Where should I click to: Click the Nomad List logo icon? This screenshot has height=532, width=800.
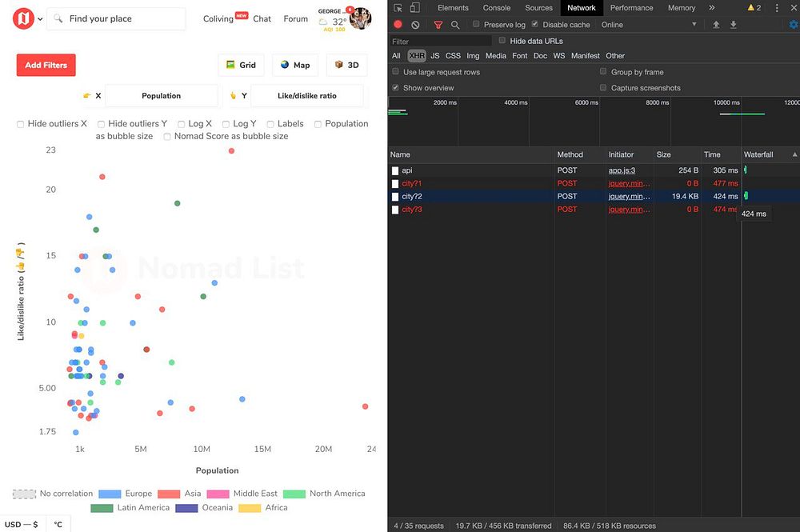coord(23,19)
